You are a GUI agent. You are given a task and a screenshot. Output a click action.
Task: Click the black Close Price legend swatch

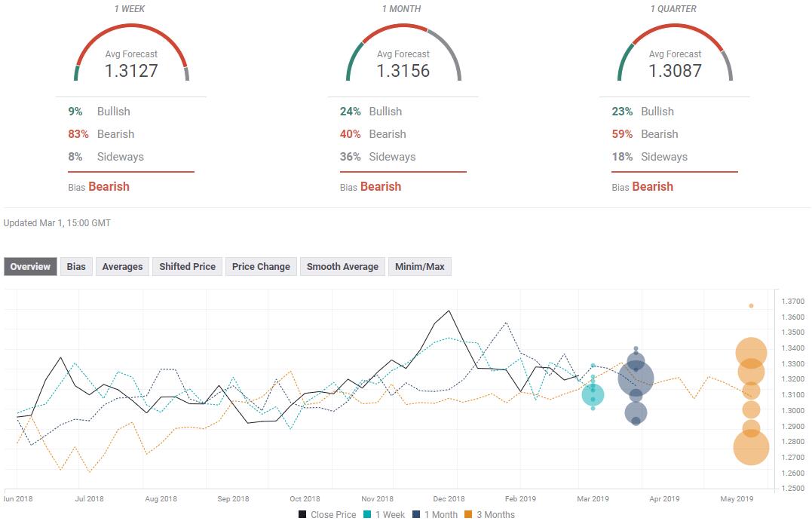tap(302, 515)
